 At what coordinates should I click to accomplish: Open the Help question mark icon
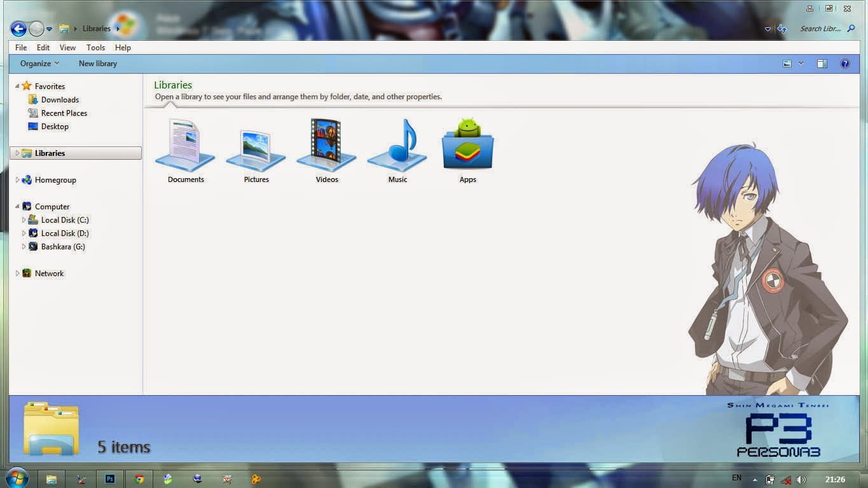(x=844, y=64)
